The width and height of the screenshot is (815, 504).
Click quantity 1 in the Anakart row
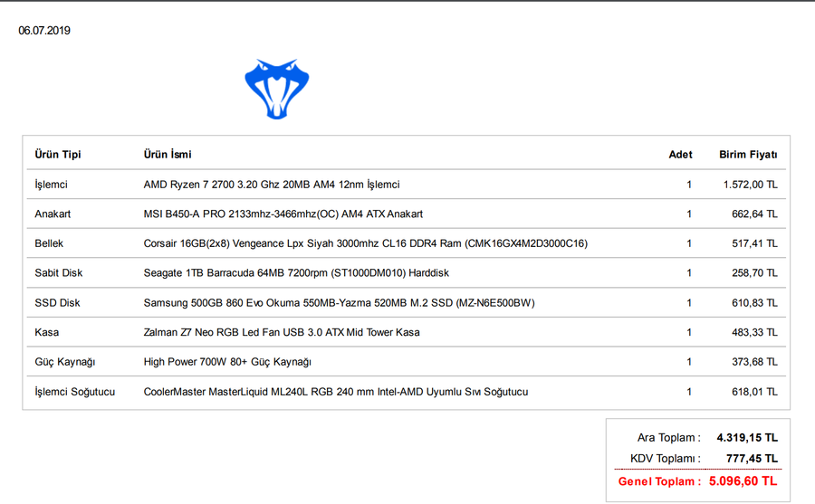click(689, 214)
